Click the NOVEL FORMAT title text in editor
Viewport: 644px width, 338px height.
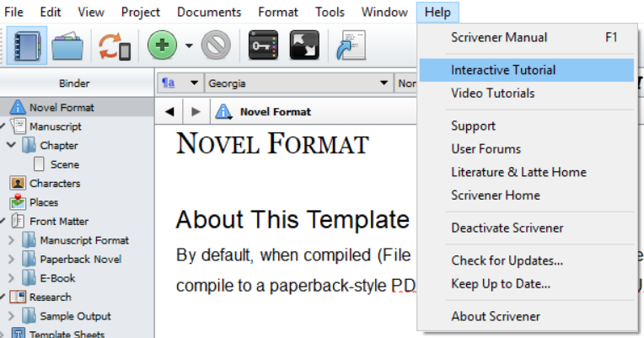[x=272, y=144]
